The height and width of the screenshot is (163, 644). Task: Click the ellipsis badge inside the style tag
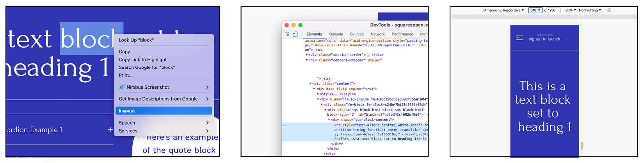tap(337, 94)
